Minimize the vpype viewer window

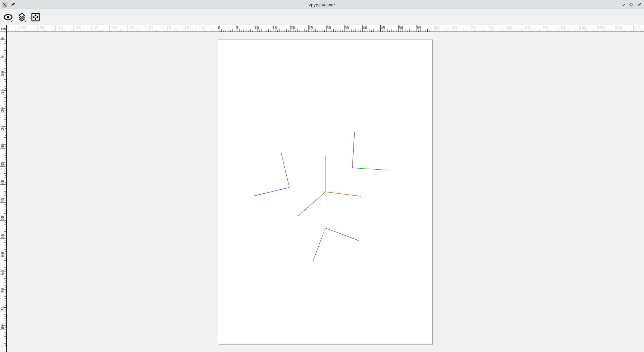(623, 5)
